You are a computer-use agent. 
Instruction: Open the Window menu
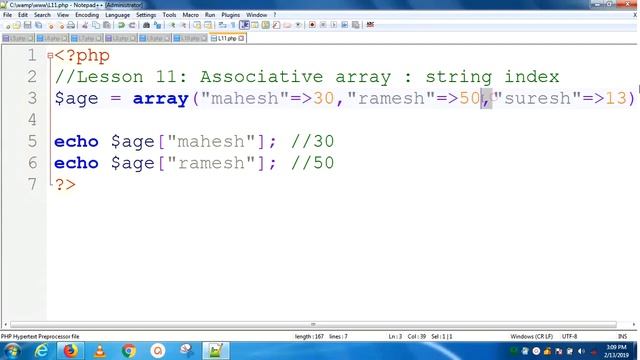256,15
